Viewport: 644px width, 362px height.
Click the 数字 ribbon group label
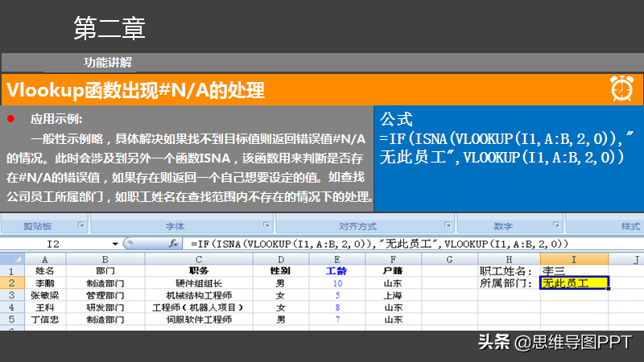(503, 226)
